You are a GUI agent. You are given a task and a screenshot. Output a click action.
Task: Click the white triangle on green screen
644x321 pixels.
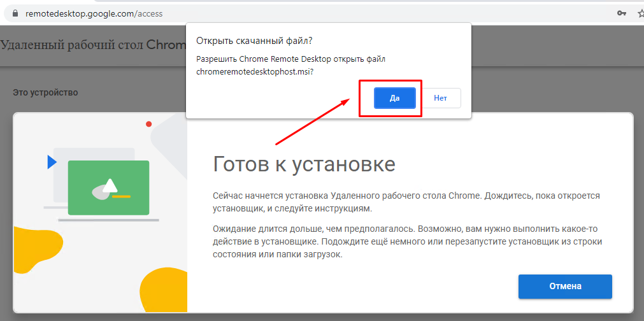pos(110,185)
